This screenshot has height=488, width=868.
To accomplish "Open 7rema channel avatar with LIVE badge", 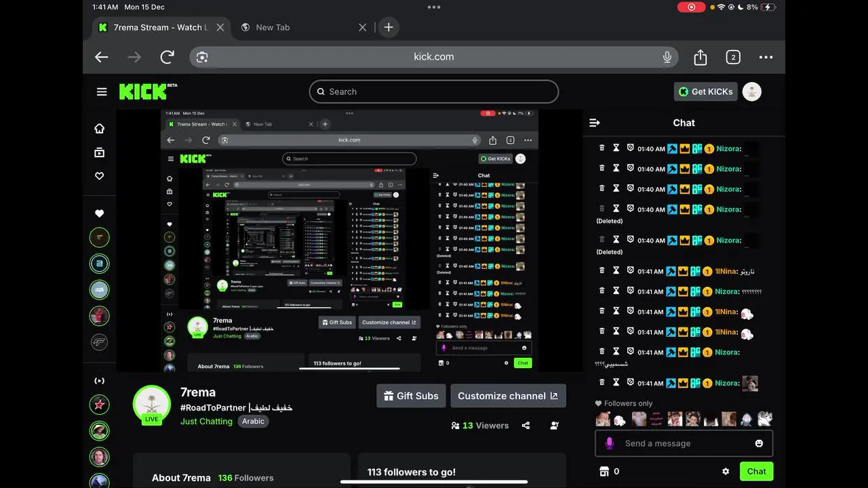I will [x=152, y=405].
